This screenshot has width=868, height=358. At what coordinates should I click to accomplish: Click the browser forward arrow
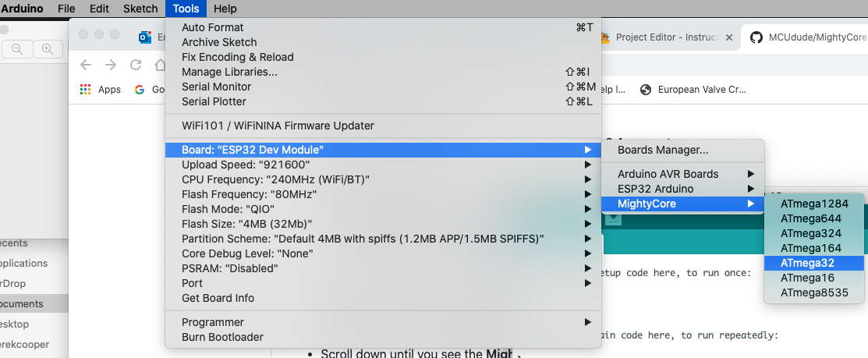coord(111,65)
